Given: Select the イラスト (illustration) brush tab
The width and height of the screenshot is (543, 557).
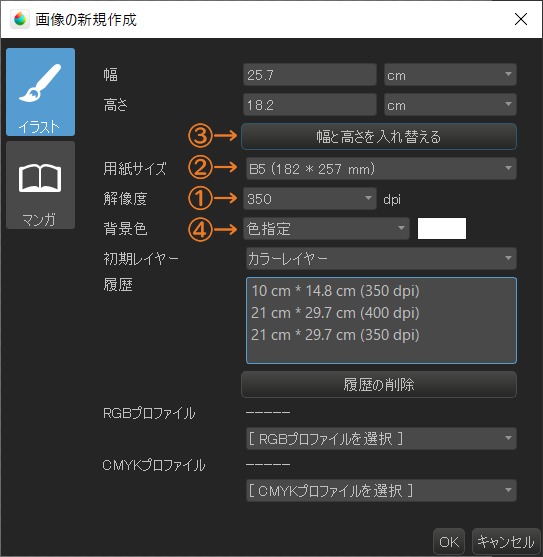Looking at the screenshot, I should [40, 92].
